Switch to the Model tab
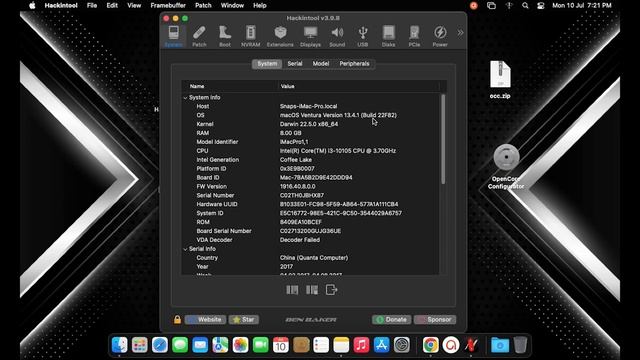 click(x=321, y=64)
